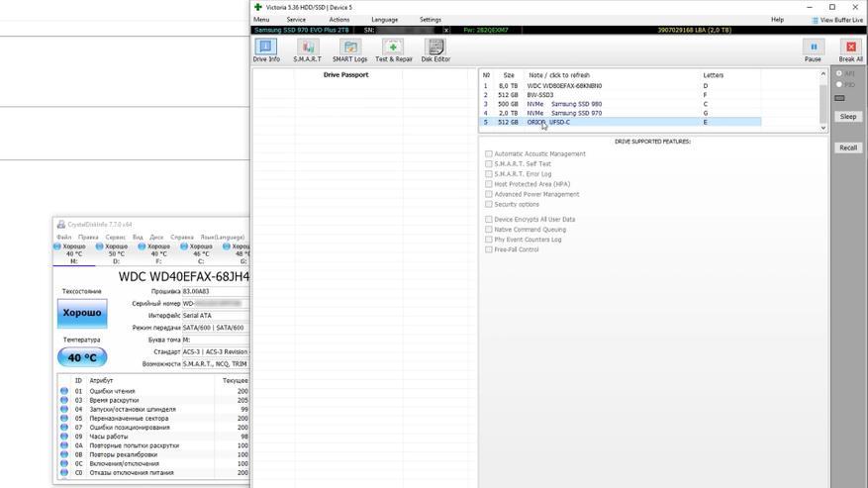Click status circle for attribute C0 row
This screenshot has height=488, width=868.
tap(64, 472)
